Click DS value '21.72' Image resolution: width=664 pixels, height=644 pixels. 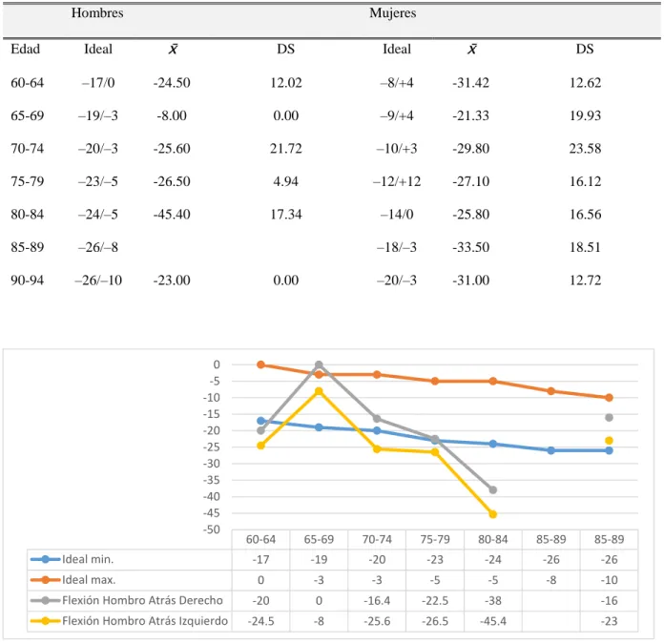point(286,149)
